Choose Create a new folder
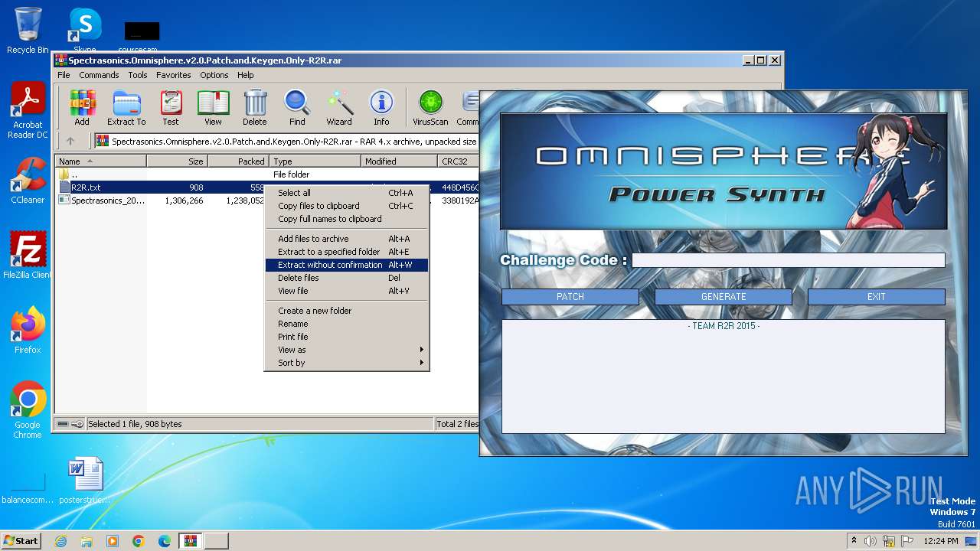The image size is (980, 551). [x=346, y=311]
